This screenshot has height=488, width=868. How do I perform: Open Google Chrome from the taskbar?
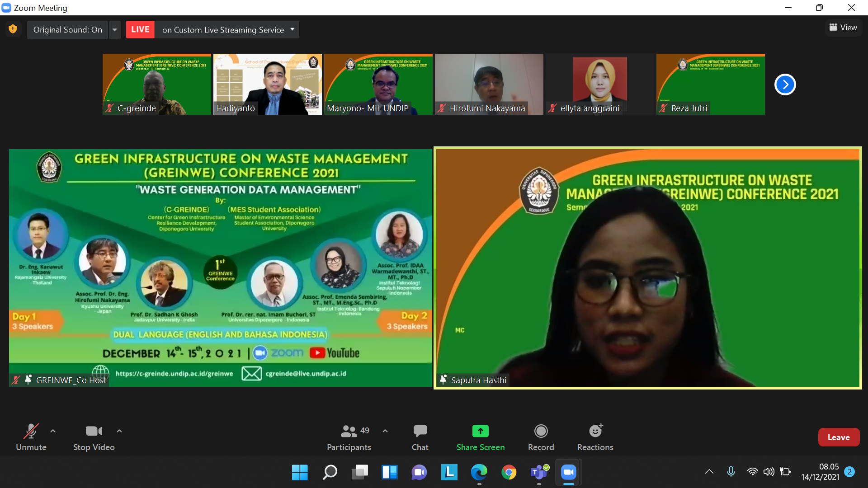pos(509,472)
